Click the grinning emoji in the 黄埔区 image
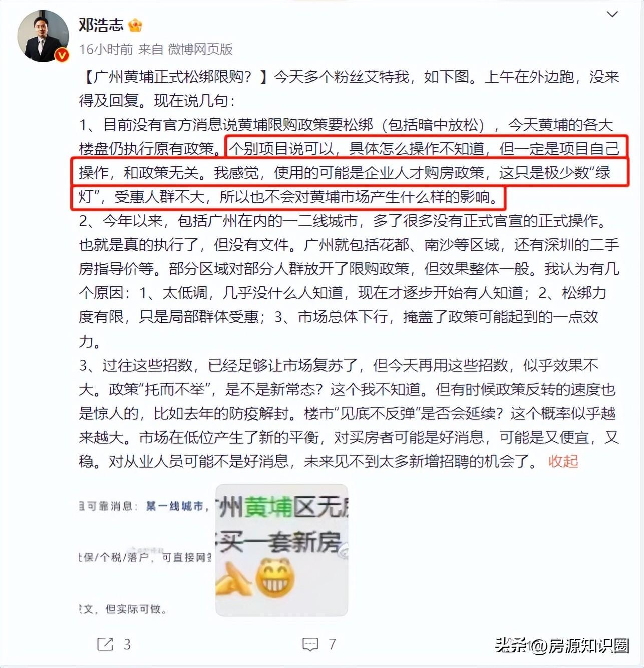Viewport: 644px width, 668px height. click(x=275, y=577)
